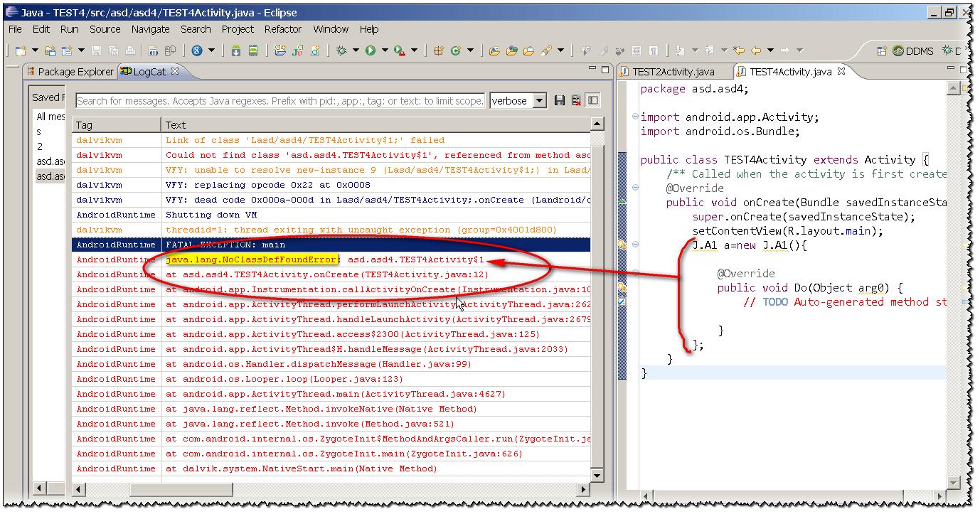
Task: Close the LogCat tab
Action: coord(175,71)
